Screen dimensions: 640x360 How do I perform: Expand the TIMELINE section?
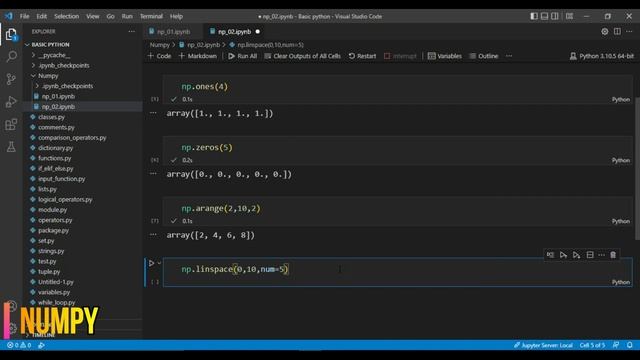click(x=43, y=335)
